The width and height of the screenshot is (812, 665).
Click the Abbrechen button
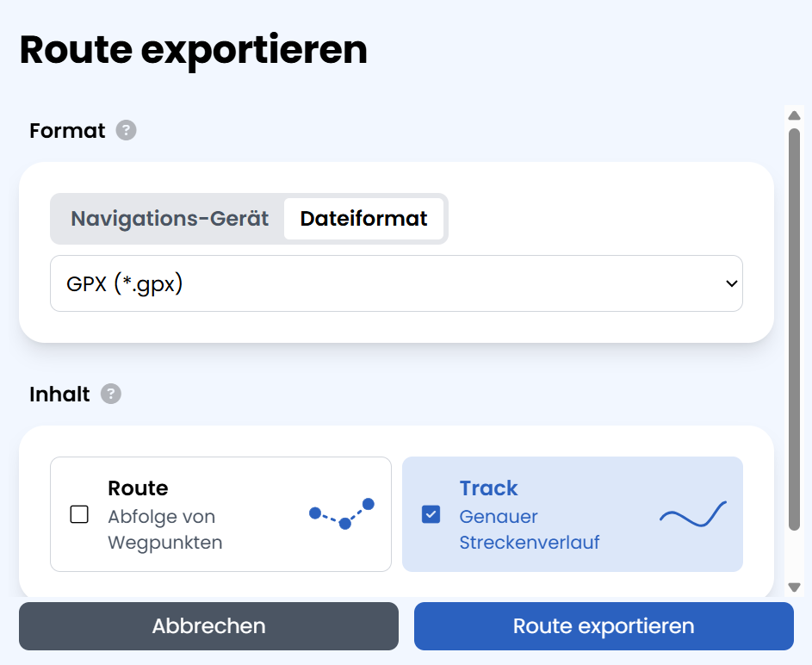(208, 626)
